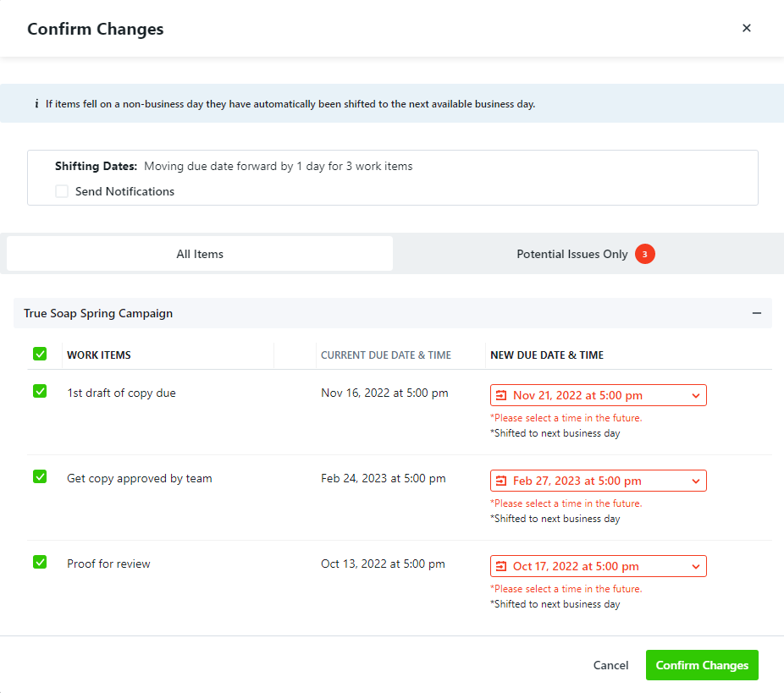Collapse the True Soap Spring Campaign section
The image size is (784, 693).
point(757,313)
